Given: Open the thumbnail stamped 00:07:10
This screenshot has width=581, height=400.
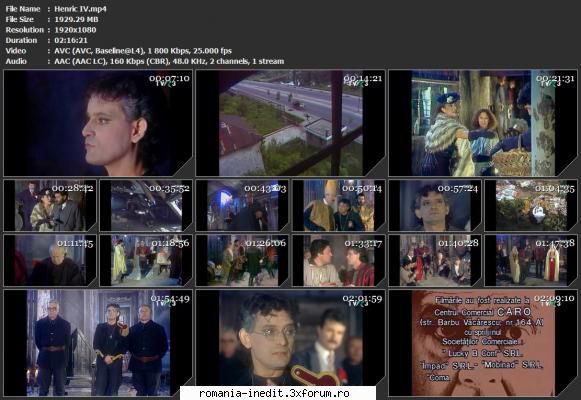Looking at the screenshot, I should point(98,123).
